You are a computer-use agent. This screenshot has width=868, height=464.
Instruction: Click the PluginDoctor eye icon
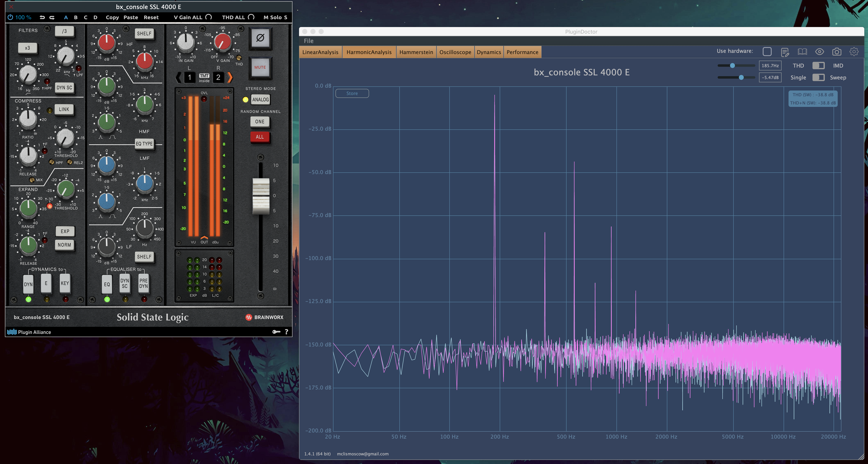pyautogui.click(x=819, y=52)
